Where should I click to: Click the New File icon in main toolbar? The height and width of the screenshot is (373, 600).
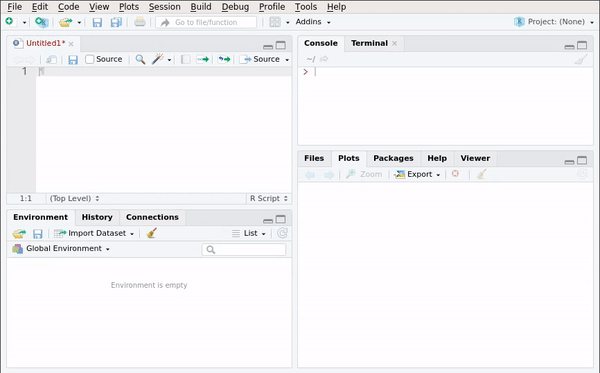[9, 22]
